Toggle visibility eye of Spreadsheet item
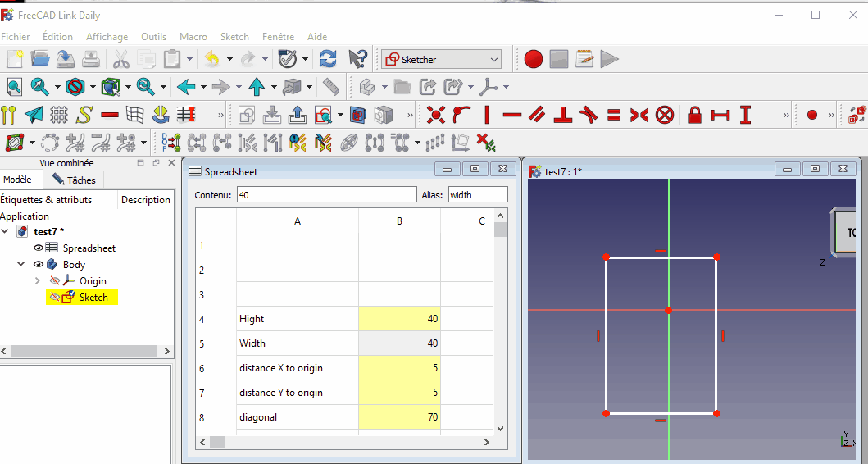Viewport: 868px width, 464px height. pos(38,248)
